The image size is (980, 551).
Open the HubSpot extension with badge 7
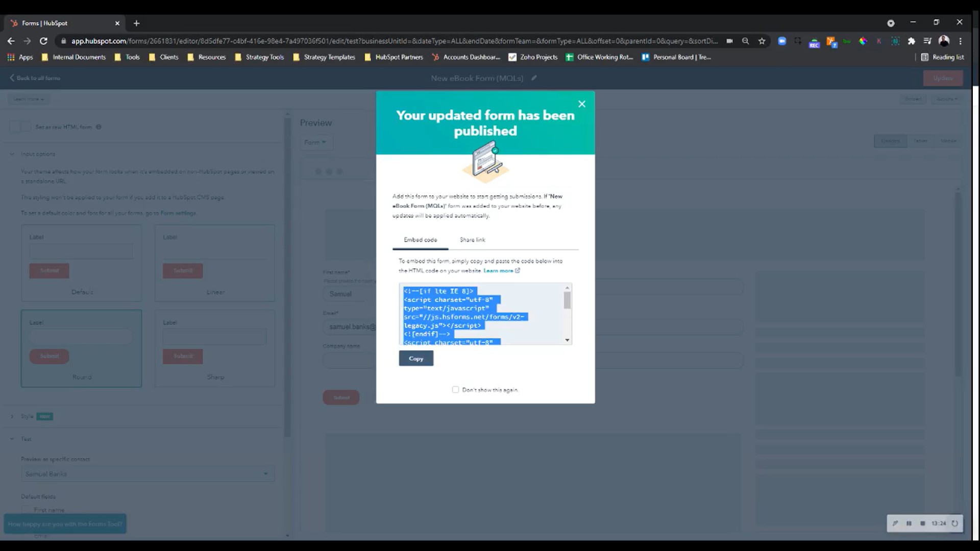831,42
